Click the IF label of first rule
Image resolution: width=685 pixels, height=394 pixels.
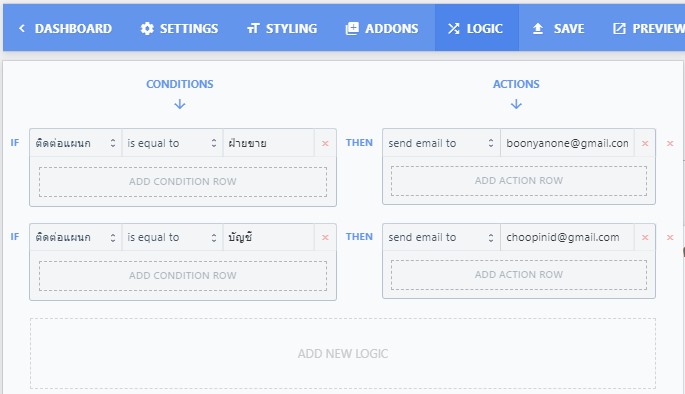[x=15, y=143]
